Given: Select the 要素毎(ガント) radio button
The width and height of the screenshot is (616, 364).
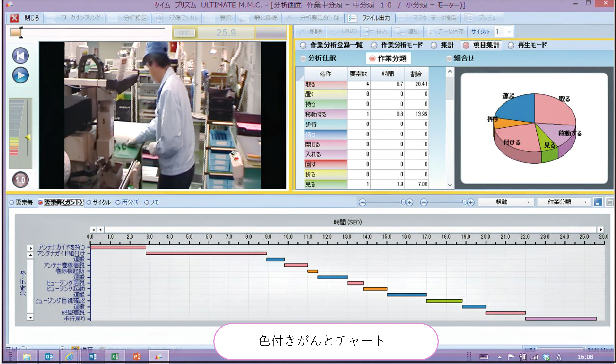Looking at the screenshot, I should [41, 203].
